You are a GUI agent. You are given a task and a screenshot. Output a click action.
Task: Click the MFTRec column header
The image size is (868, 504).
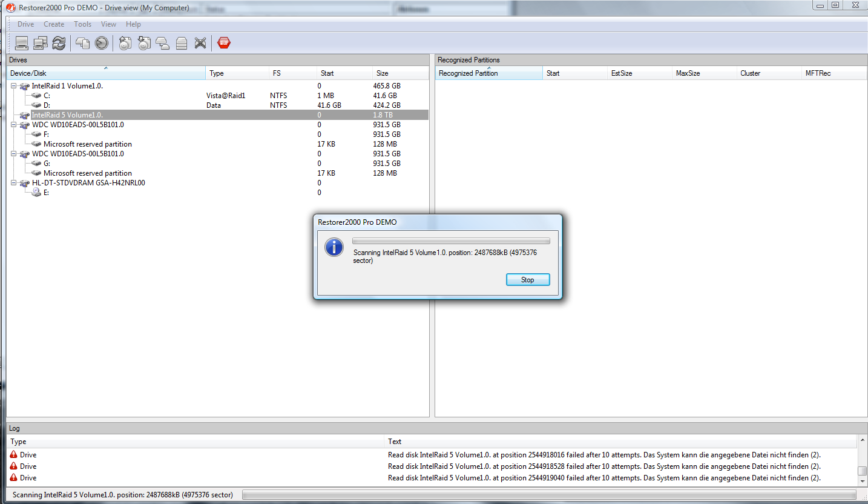[834, 73]
